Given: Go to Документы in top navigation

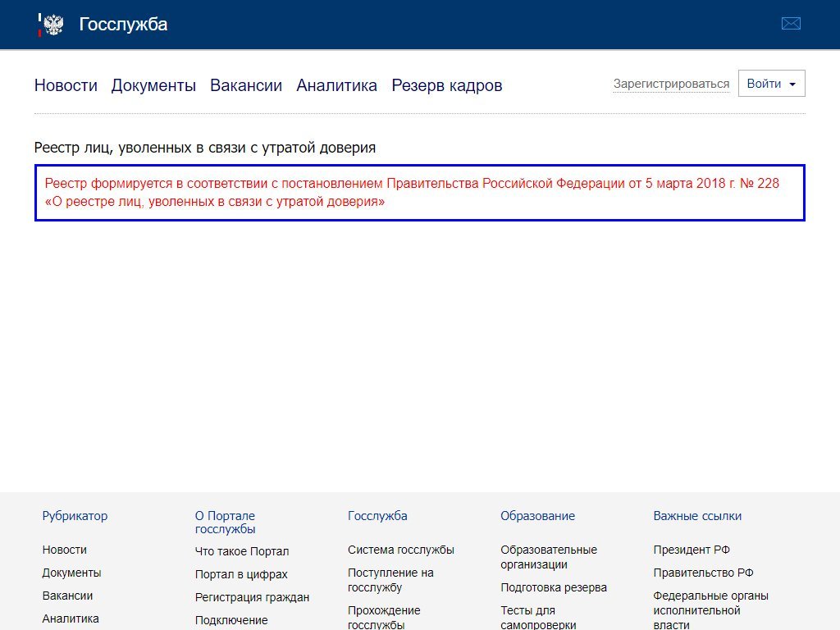Looking at the screenshot, I should [x=153, y=85].
